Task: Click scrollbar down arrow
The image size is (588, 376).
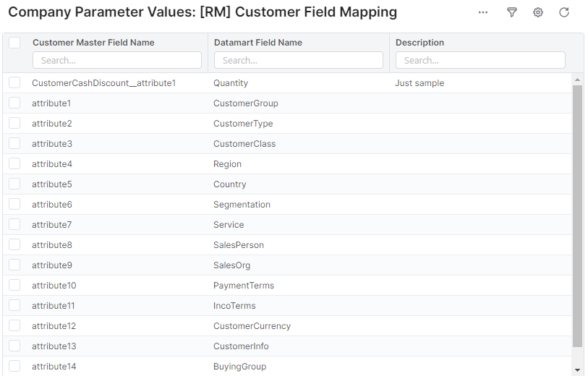Action: click(x=577, y=369)
